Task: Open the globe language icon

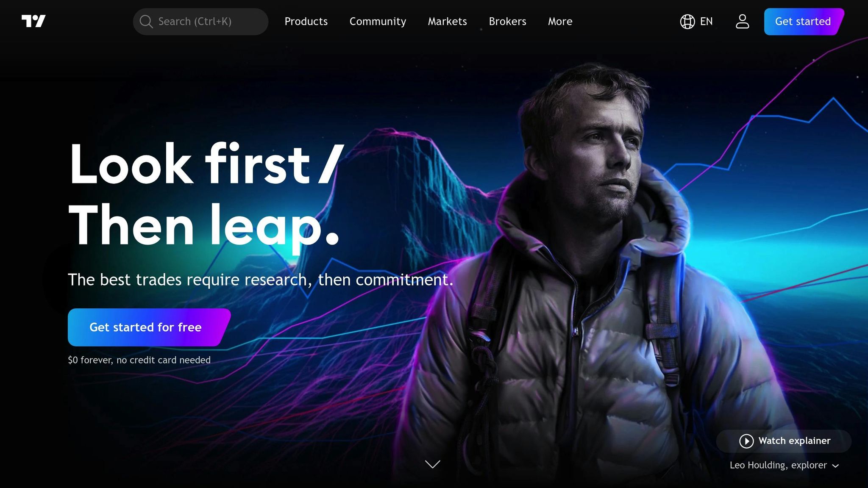Action: pos(687,22)
